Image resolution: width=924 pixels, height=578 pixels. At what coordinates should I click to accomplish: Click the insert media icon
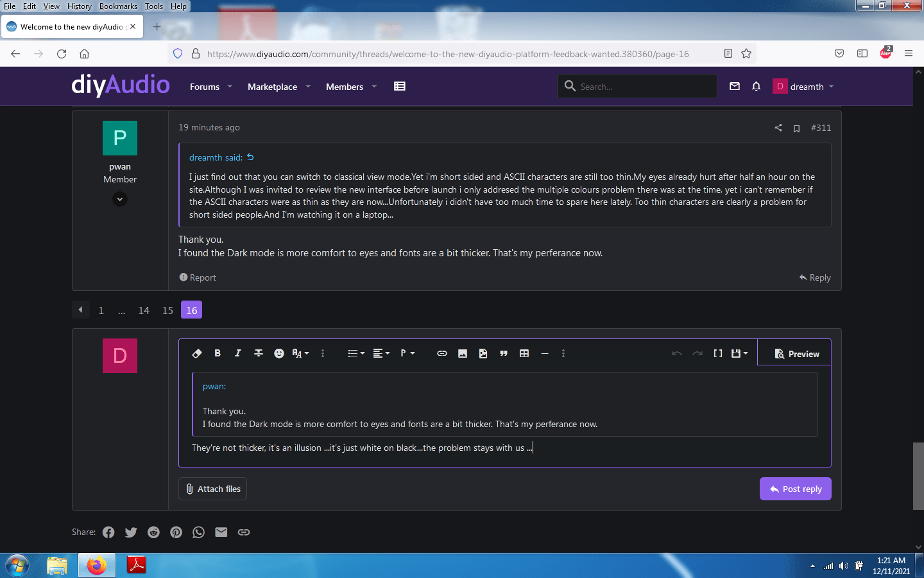click(483, 353)
